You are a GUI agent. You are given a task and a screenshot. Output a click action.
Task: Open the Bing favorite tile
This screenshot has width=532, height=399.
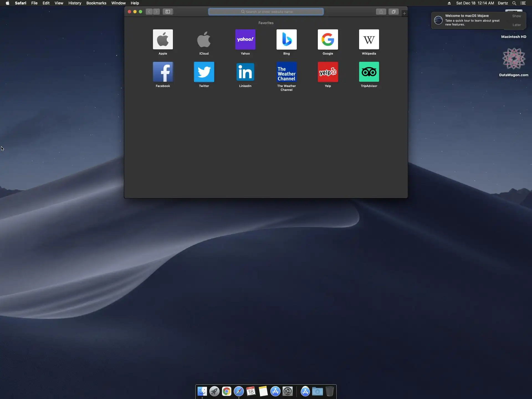point(287,40)
